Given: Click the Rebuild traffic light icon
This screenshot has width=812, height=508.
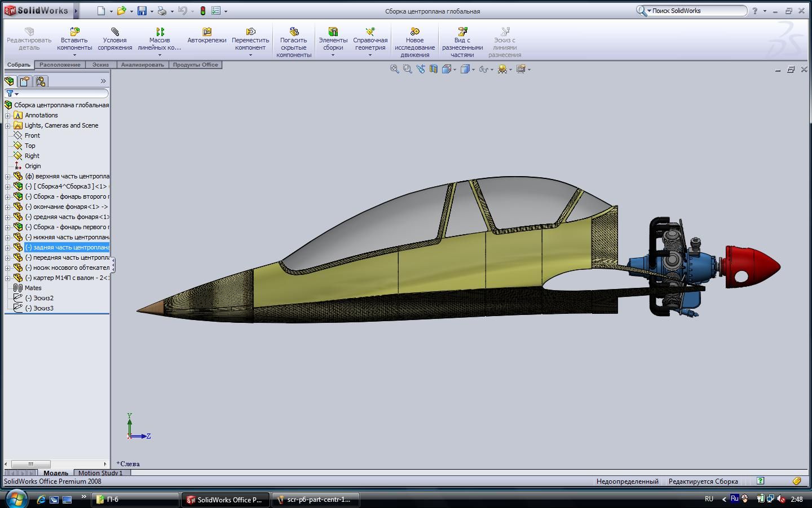Looking at the screenshot, I should [203, 11].
